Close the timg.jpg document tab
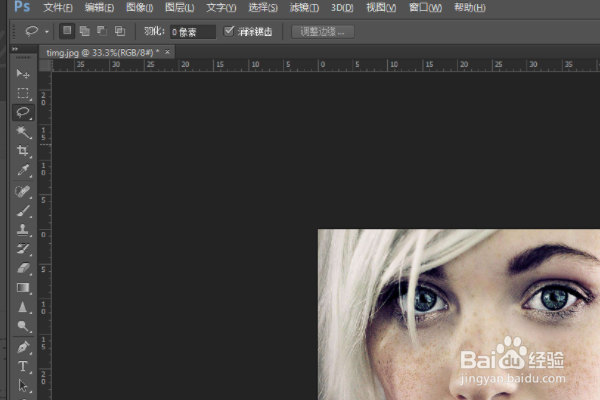 click(167, 52)
